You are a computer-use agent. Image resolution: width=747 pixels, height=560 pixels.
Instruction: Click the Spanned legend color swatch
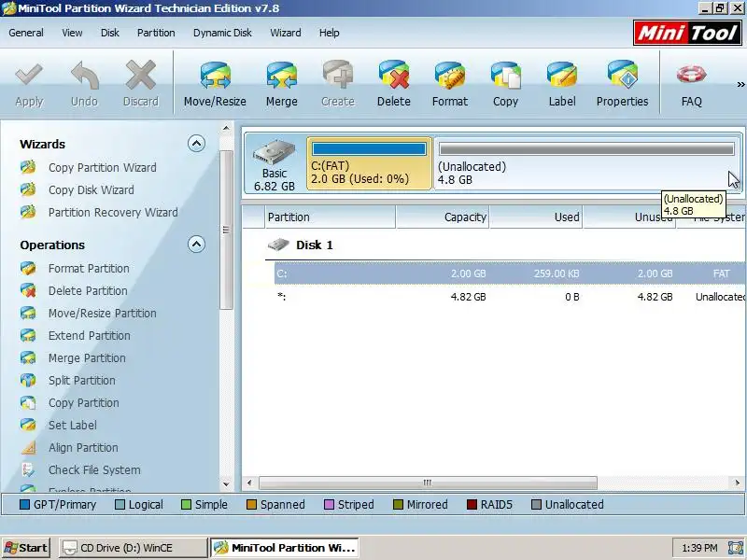coord(251,504)
